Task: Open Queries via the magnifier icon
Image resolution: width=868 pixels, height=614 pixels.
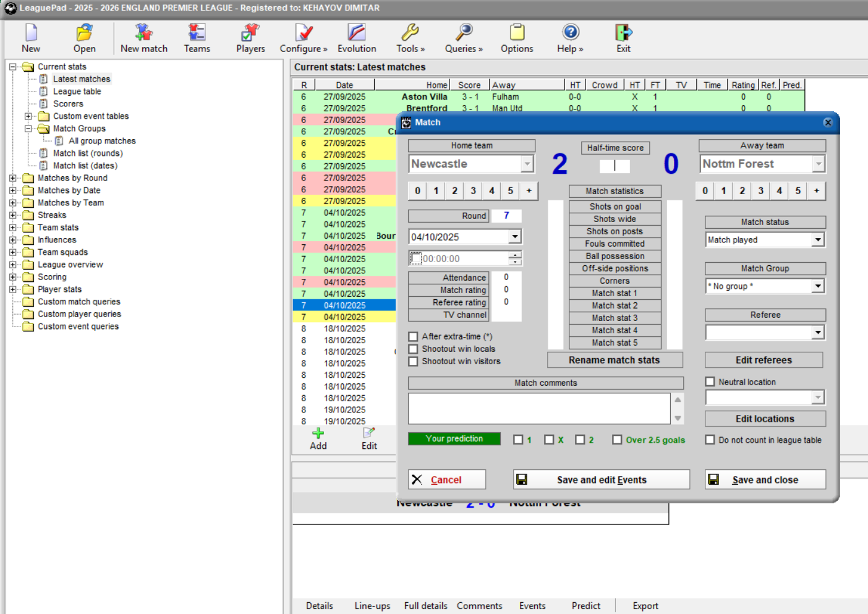Action: click(463, 37)
